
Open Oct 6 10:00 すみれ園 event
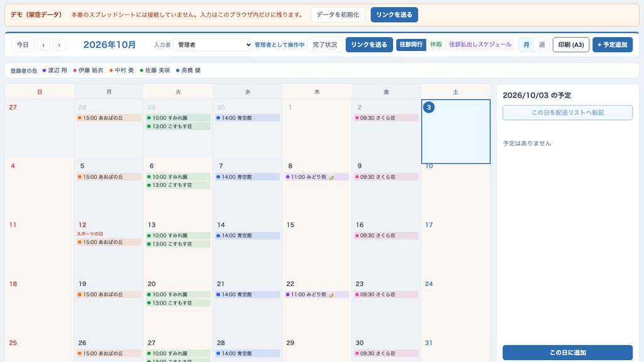(x=178, y=177)
